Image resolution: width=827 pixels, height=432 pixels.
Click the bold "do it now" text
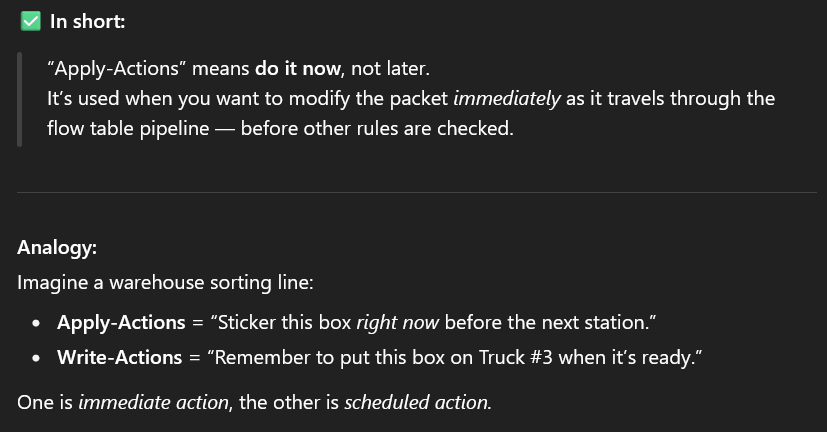(299, 70)
